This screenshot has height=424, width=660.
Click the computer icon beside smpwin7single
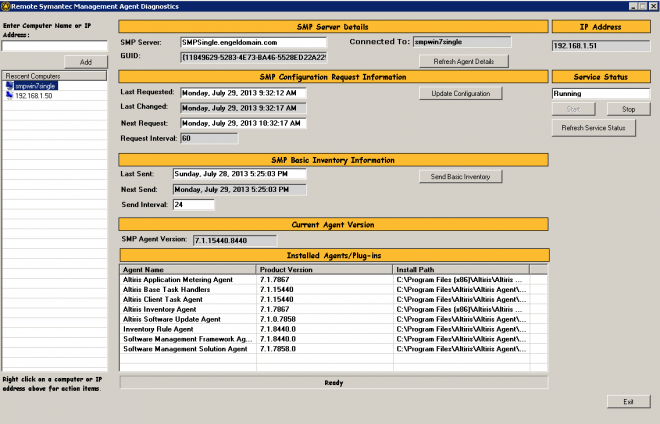coord(9,85)
